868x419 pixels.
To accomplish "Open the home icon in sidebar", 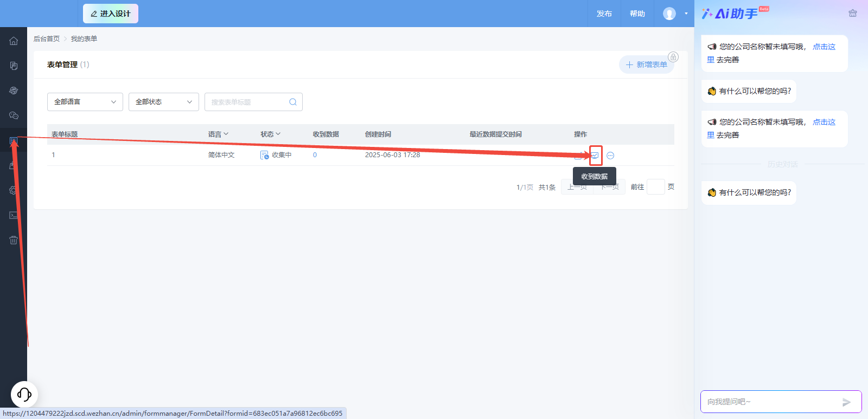I will 14,41.
